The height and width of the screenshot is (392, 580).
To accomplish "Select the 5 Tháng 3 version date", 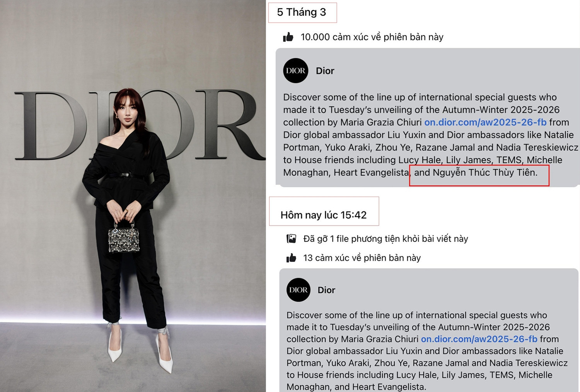I will [302, 12].
